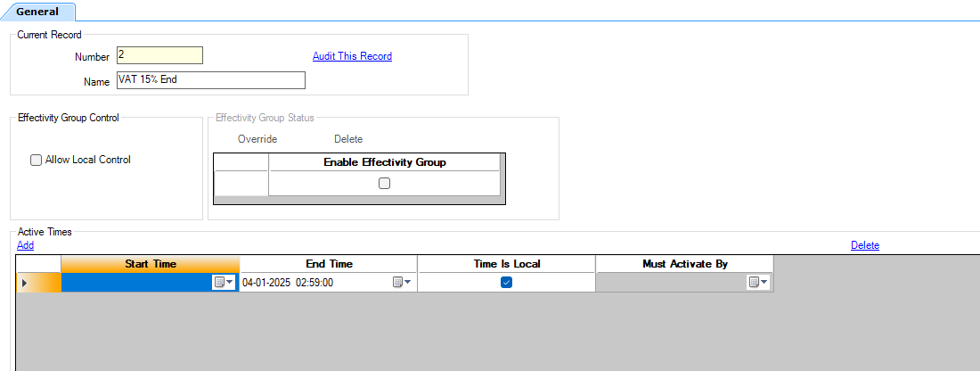The width and height of the screenshot is (980, 371).
Task: Switch to the General tab
Action: click(x=37, y=12)
